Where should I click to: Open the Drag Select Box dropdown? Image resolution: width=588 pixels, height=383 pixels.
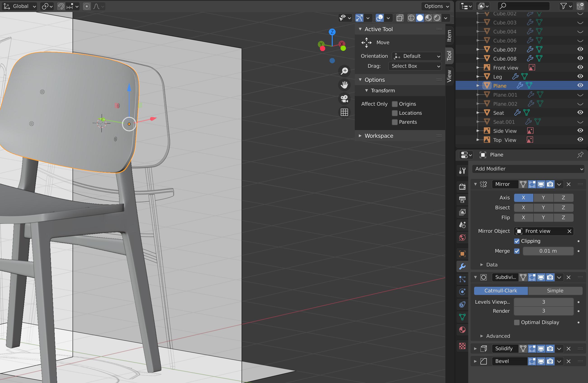click(x=415, y=66)
